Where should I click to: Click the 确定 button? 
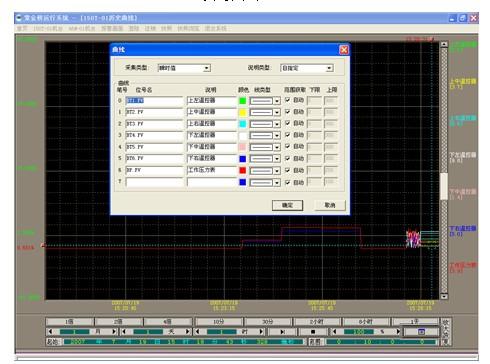(287, 205)
